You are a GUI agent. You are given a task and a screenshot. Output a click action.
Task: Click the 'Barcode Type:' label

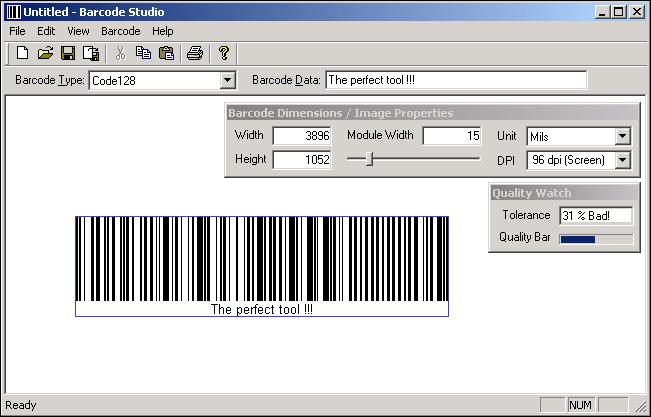coord(50,80)
